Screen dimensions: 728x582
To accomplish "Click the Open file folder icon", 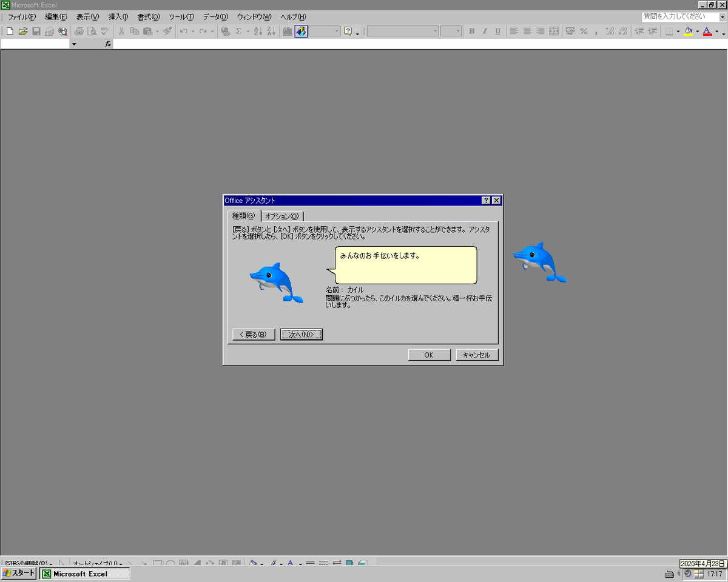I will click(x=23, y=31).
